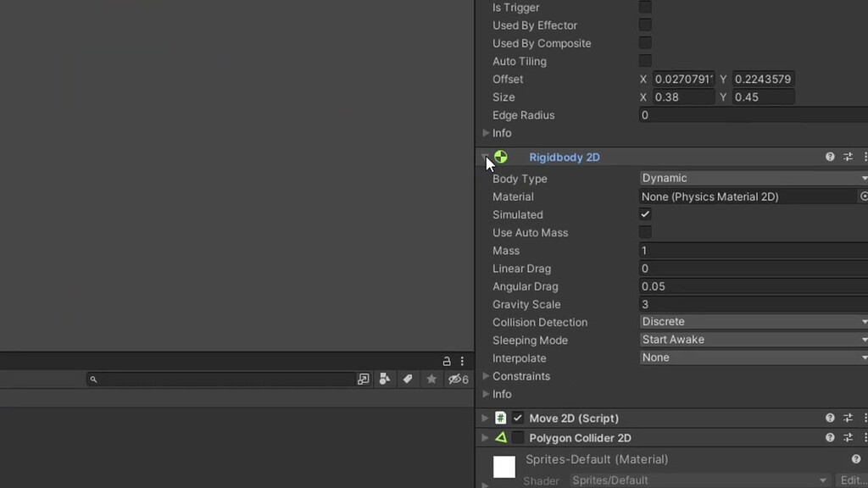The width and height of the screenshot is (868, 488).
Task: Open Rigidbody 2D help documentation
Action: [x=829, y=157]
